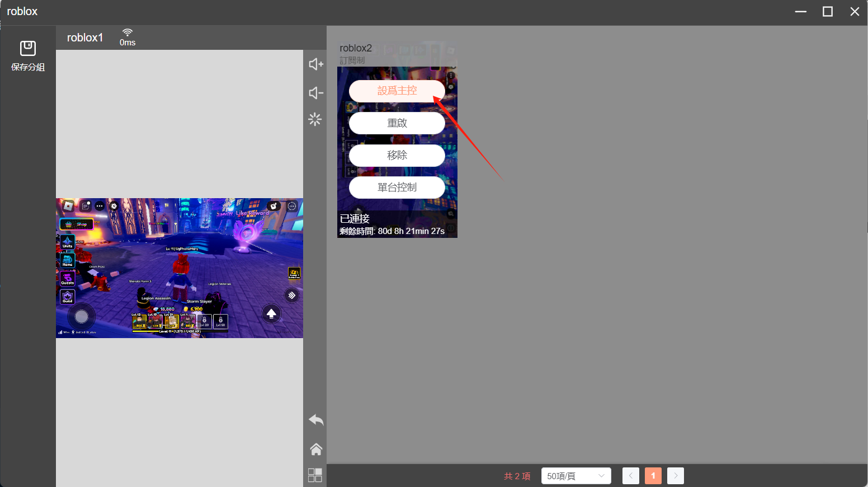Minimize the roblox window
This screenshot has width=868, height=487.
(x=801, y=11)
